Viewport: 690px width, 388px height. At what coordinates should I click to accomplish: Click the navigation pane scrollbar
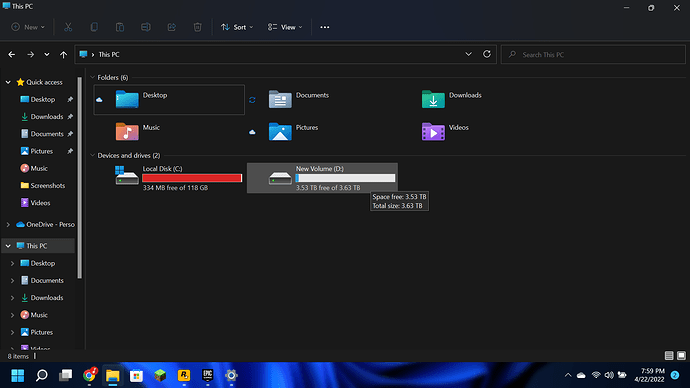point(80,178)
